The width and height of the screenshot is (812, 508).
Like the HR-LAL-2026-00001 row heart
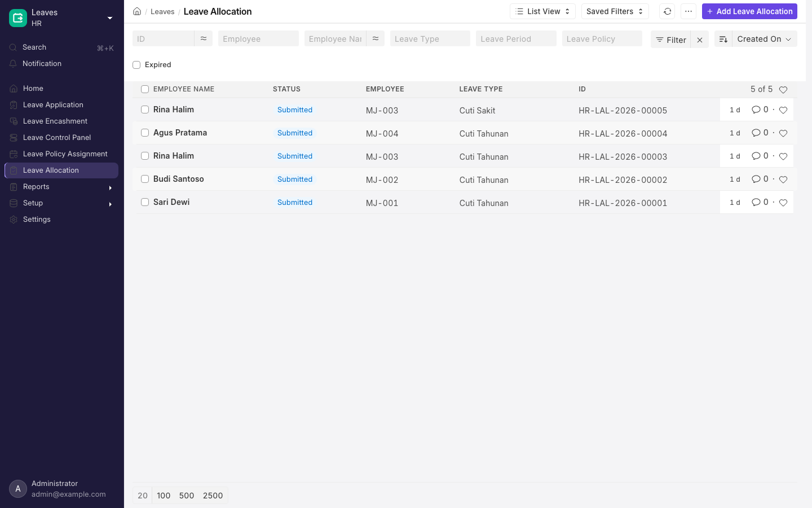pyautogui.click(x=783, y=203)
